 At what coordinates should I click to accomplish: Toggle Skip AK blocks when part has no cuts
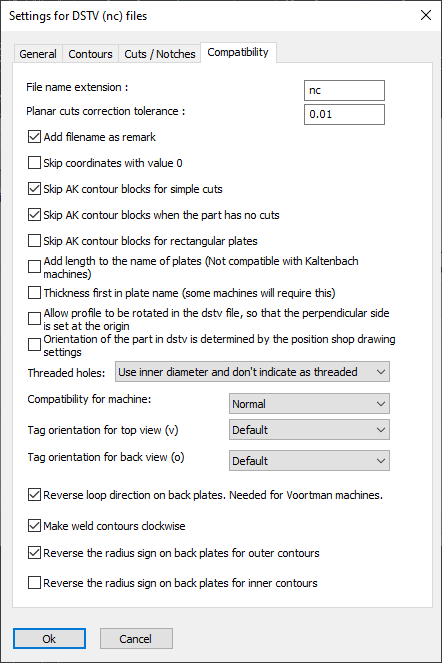(x=34, y=215)
